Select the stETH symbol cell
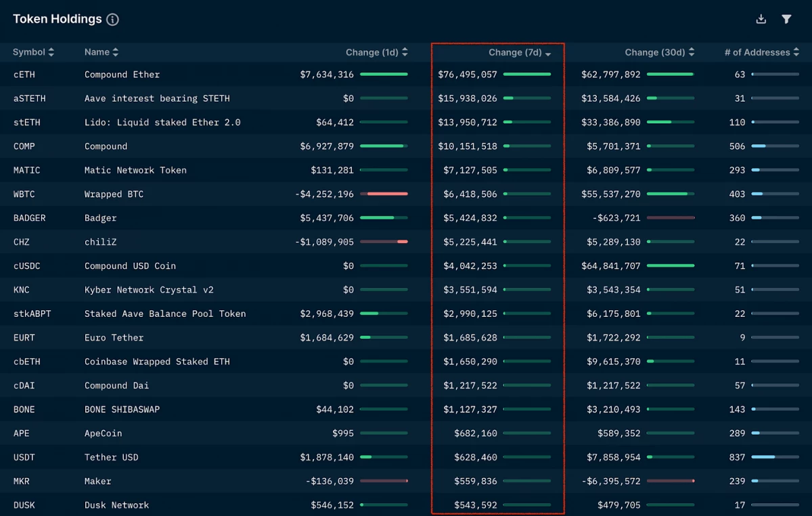Viewport: 812px width, 516px height. coord(27,123)
